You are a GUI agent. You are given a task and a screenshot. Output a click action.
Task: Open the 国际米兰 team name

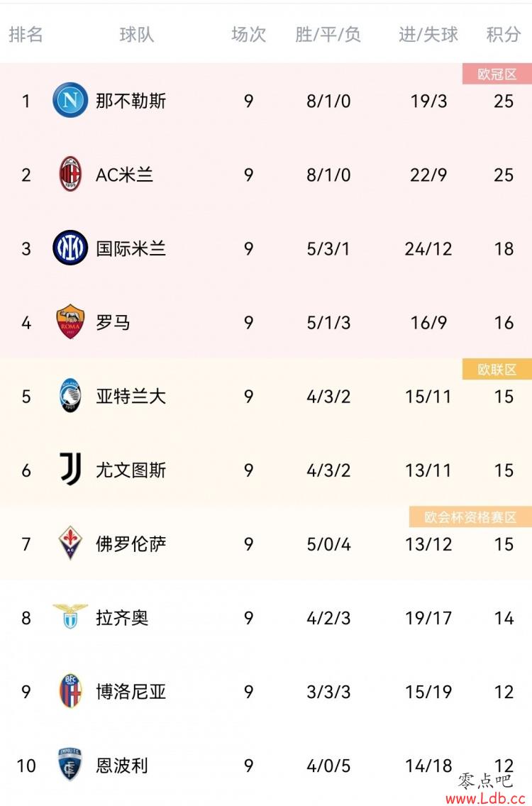pyautogui.click(x=131, y=248)
